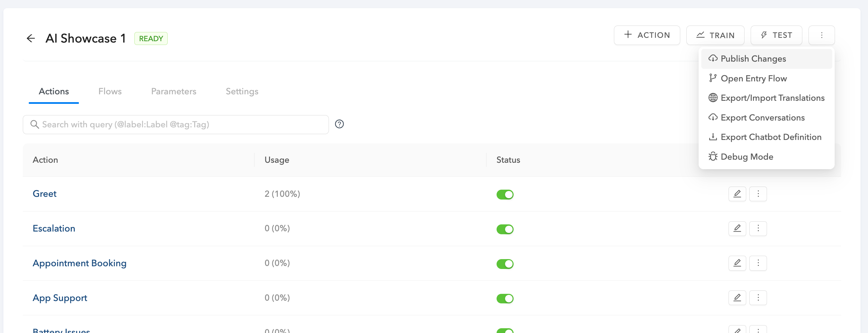Toggle the Appointment Booking status switch

[x=505, y=264]
